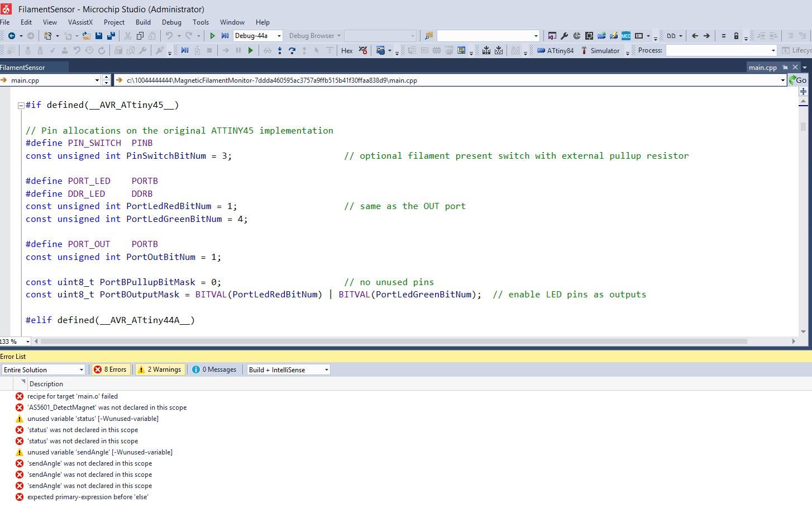The width and height of the screenshot is (812, 526).
Task: Click Start Debugging and Break icon
Action: click(x=225, y=36)
